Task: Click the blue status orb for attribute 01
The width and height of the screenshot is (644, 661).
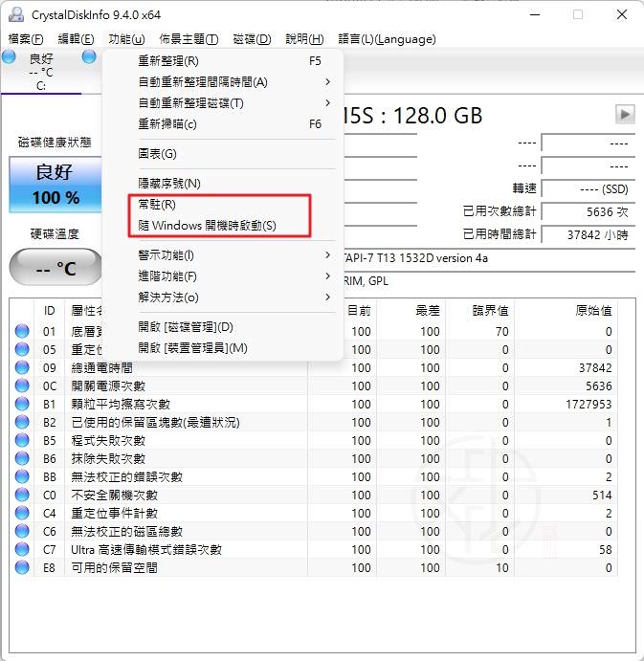Action: click(x=22, y=331)
